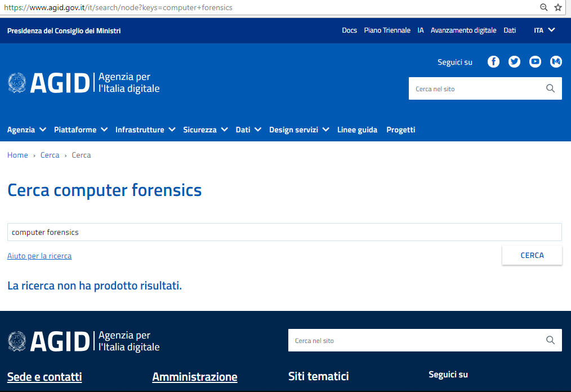Expand the Piattaforme menu
Viewport: 571px width, 392px height.
81,130
